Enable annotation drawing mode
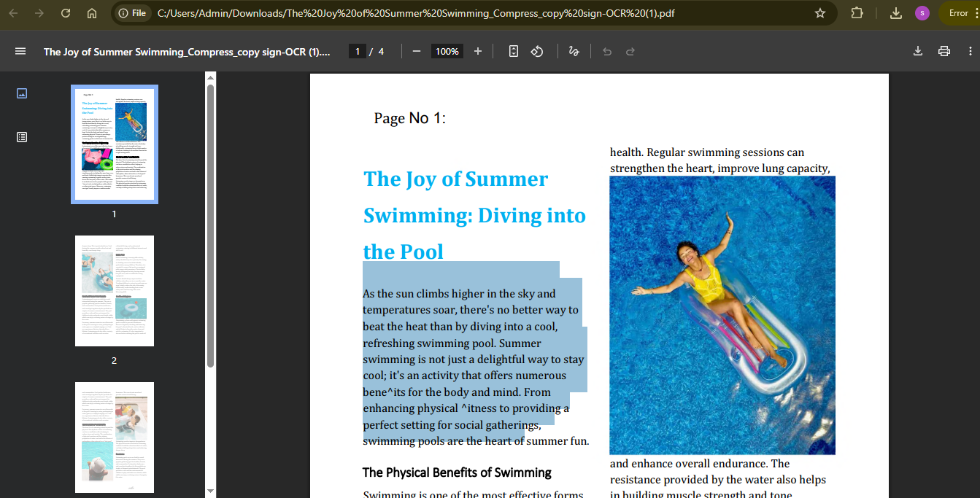 pyautogui.click(x=574, y=51)
